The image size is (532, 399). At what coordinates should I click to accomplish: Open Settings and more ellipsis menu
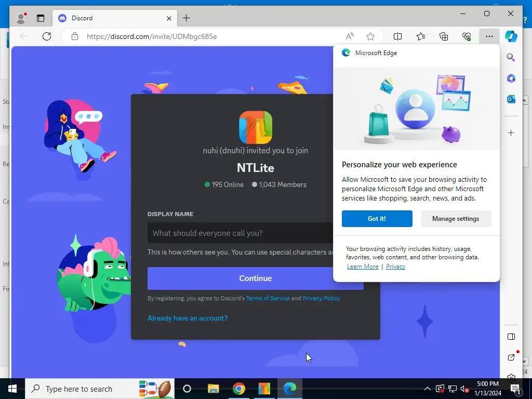[489, 36]
